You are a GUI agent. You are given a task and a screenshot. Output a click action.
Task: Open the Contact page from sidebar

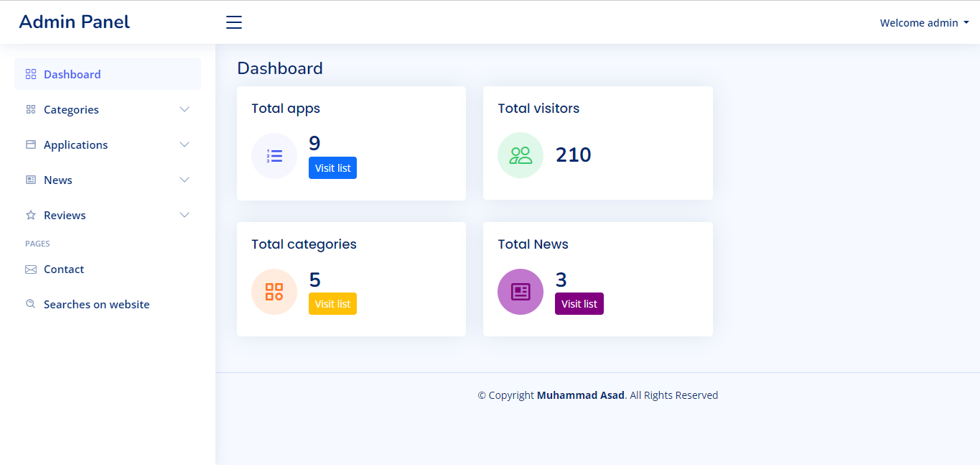64,270
